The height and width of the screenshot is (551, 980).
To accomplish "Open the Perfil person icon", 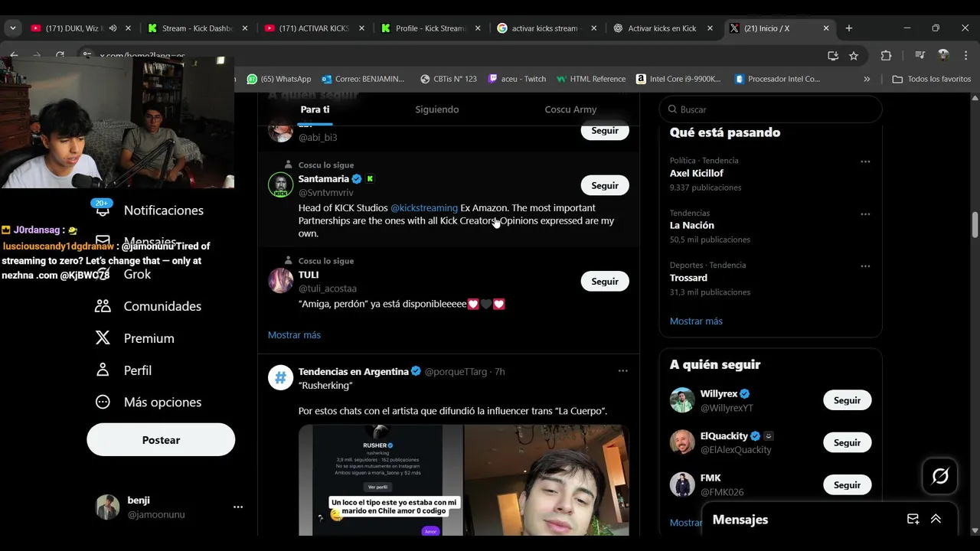I will click(103, 370).
